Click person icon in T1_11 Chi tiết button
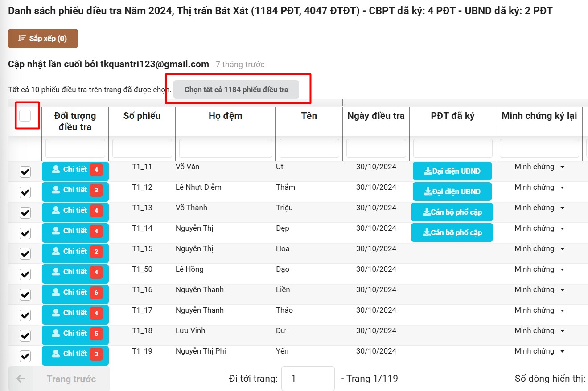588x391 pixels. (56, 169)
